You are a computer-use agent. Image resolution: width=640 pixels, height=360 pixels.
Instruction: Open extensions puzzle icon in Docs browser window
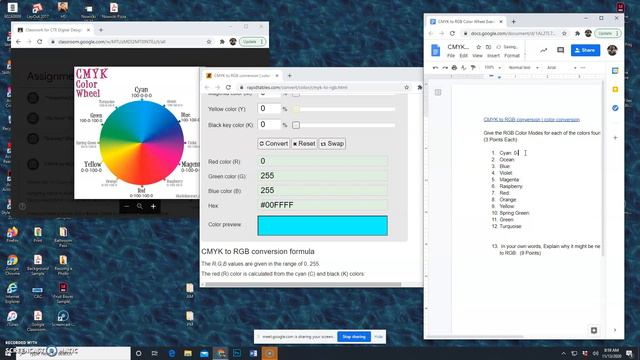click(577, 33)
